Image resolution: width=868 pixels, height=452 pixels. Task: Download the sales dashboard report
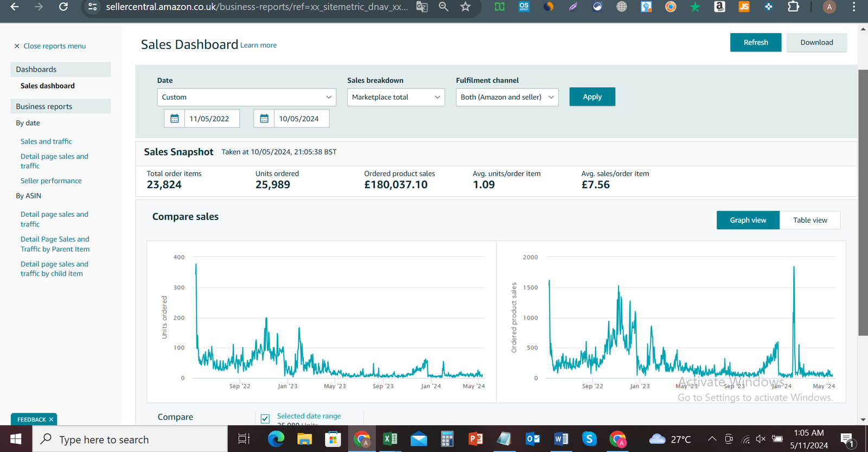tap(816, 42)
